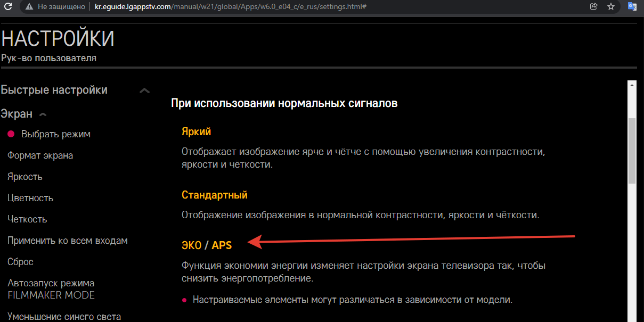
Task: Click the ЭКО / APS mode heading
Action: pos(207,245)
